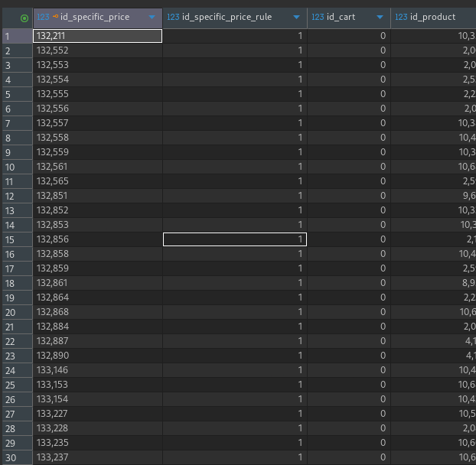Select cell value 132,856

pos(98,239)
